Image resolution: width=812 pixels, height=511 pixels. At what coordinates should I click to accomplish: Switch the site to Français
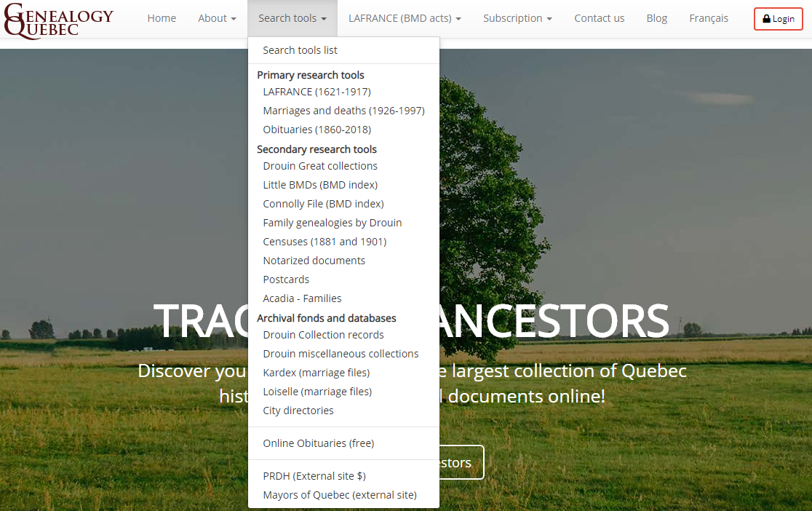[x=709, y=18]
